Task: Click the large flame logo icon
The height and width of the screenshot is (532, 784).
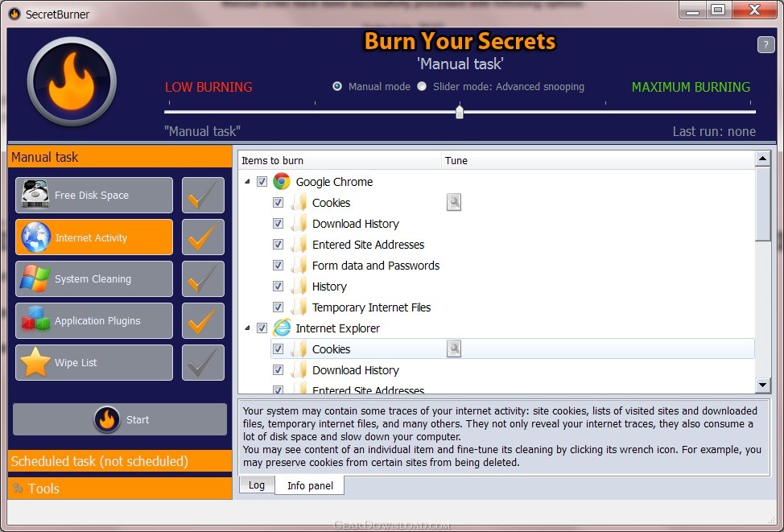Action: [x=72, y=81]
